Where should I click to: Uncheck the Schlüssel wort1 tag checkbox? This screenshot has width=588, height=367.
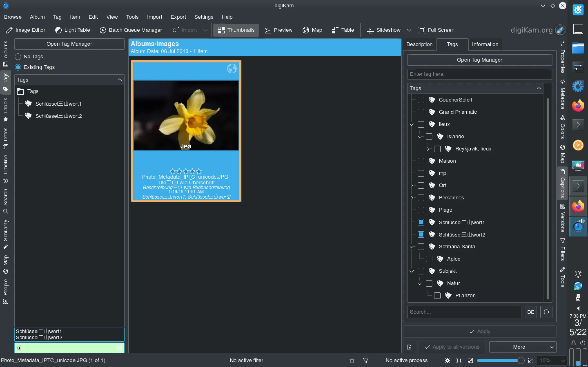point(421,222)
